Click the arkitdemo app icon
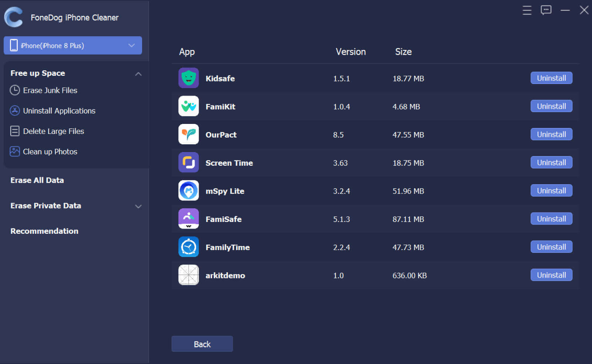 [x=189, y=274]
